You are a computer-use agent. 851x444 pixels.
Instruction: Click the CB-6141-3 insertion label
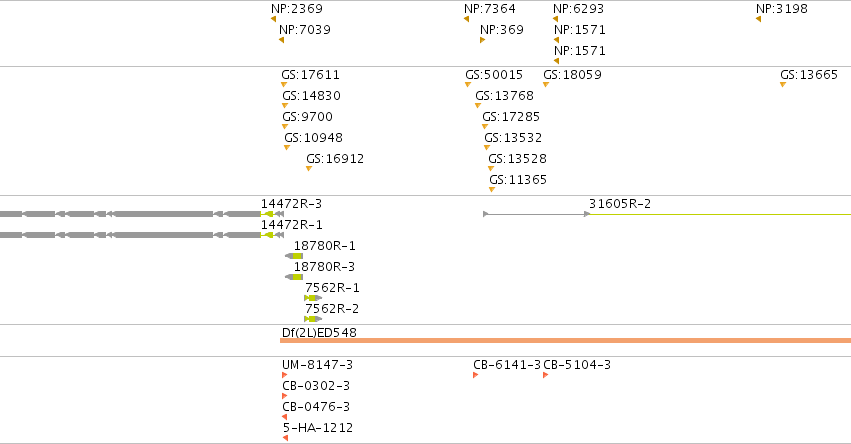(507, 365)
